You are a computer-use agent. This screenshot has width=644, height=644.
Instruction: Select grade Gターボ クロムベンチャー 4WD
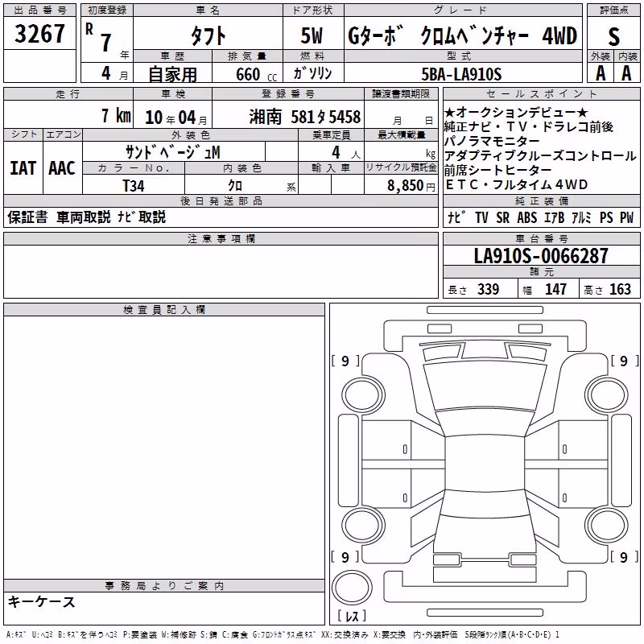tap(462, 36)
